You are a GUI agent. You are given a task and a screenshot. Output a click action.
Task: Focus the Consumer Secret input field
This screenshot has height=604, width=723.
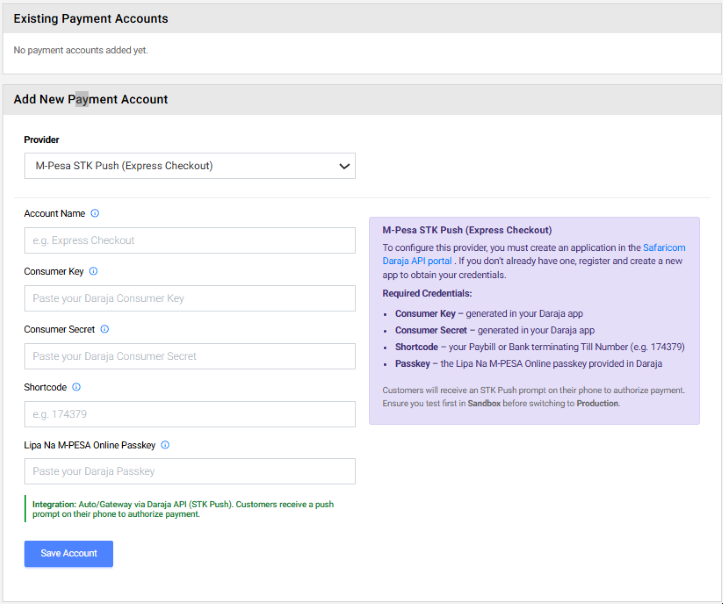(190, 356)
